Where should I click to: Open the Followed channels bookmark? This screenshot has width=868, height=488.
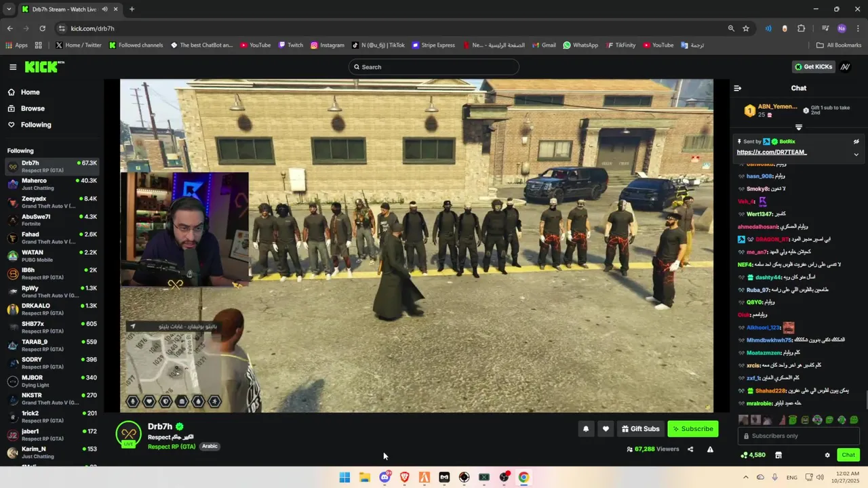pos(136,45)
